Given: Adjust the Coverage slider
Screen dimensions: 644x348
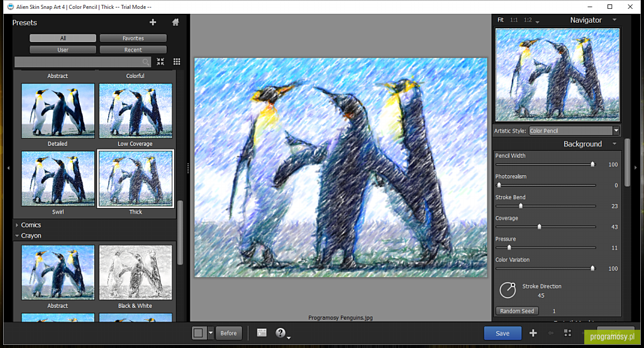Looking at the screenshot, I should click(546, 227).
